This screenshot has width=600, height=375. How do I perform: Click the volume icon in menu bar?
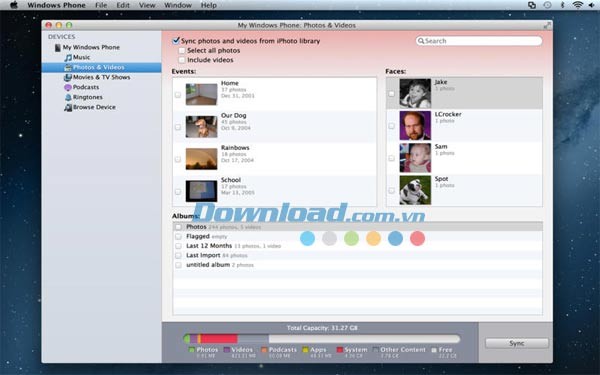[x=591, y=5]
